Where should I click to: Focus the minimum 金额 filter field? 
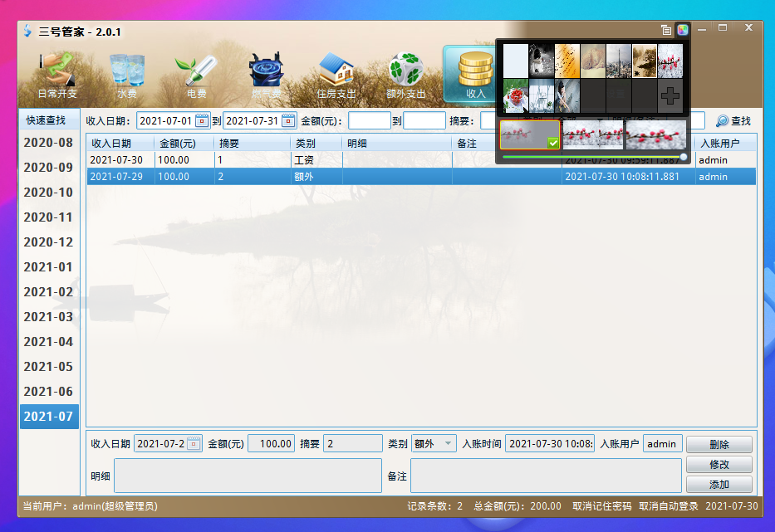369,120
